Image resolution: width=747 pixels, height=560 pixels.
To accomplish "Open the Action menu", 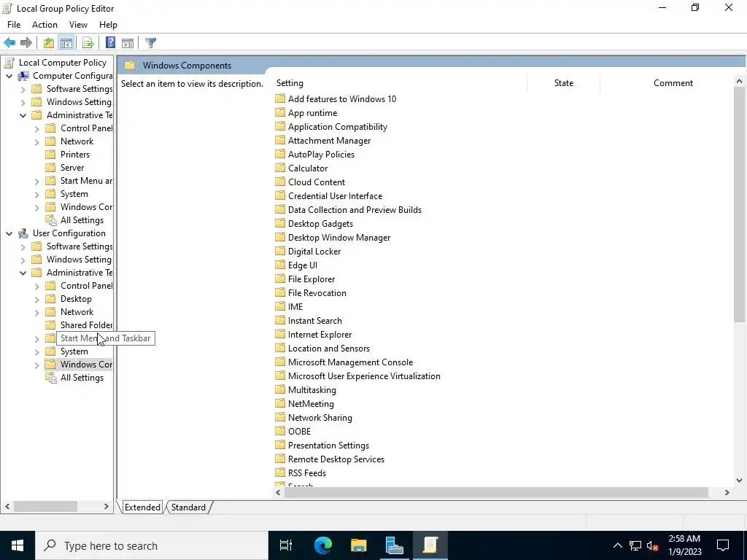I will 44,25.
